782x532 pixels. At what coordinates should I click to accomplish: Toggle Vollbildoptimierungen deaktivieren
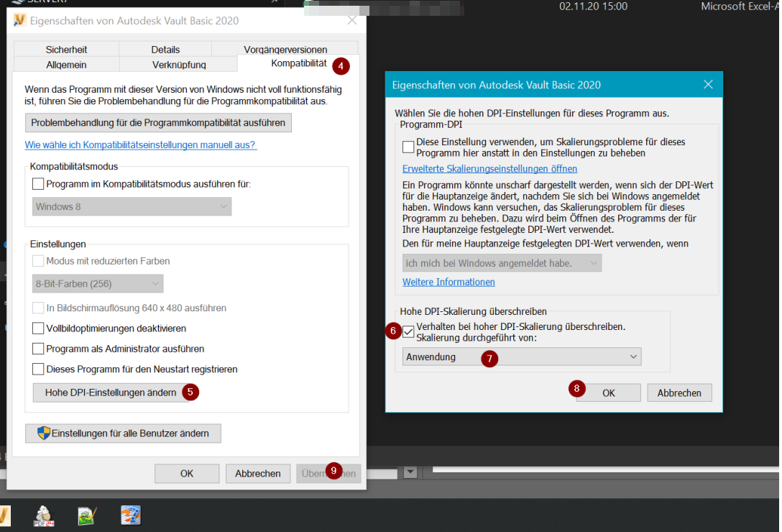[x=38, y=328]
